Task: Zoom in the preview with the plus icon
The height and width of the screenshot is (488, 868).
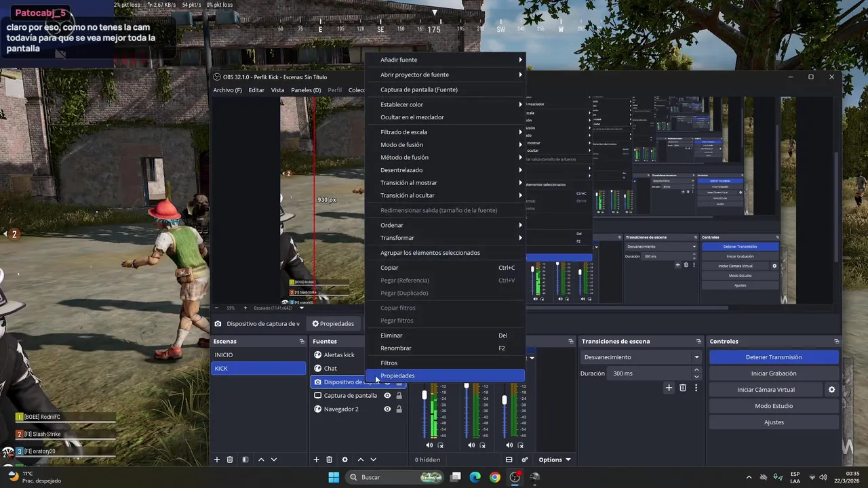Action: [245, 308]
